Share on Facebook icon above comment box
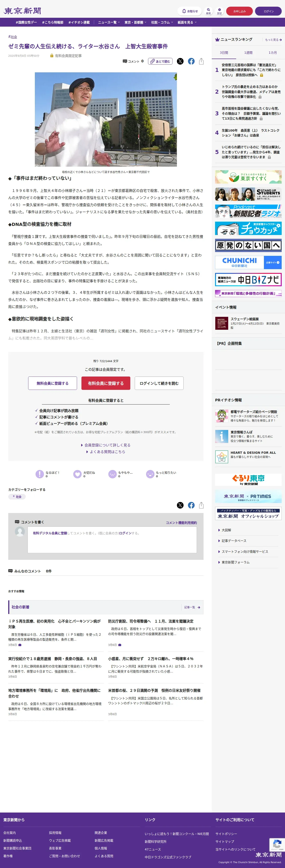This screenshot has width=285, height=868. point(191,505)
